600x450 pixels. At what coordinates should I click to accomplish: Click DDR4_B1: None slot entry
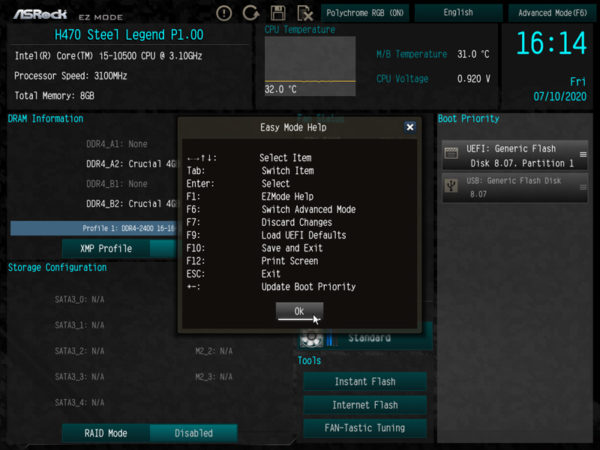117,184
